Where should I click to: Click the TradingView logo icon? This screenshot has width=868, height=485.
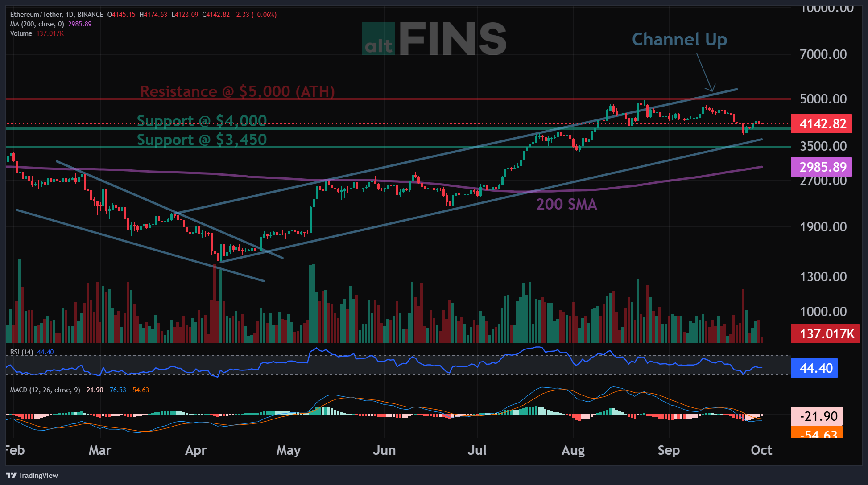[11, 475]
